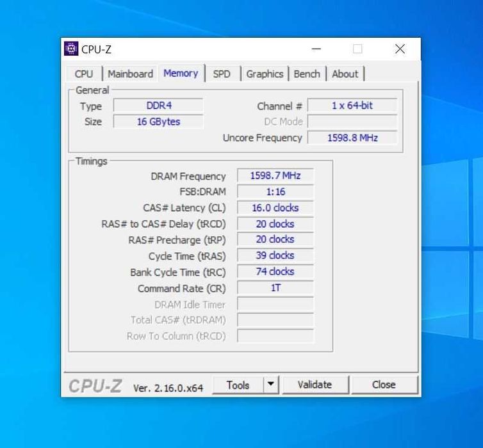
Task: Click the Close button at bottom
Action: pos(384,385)
